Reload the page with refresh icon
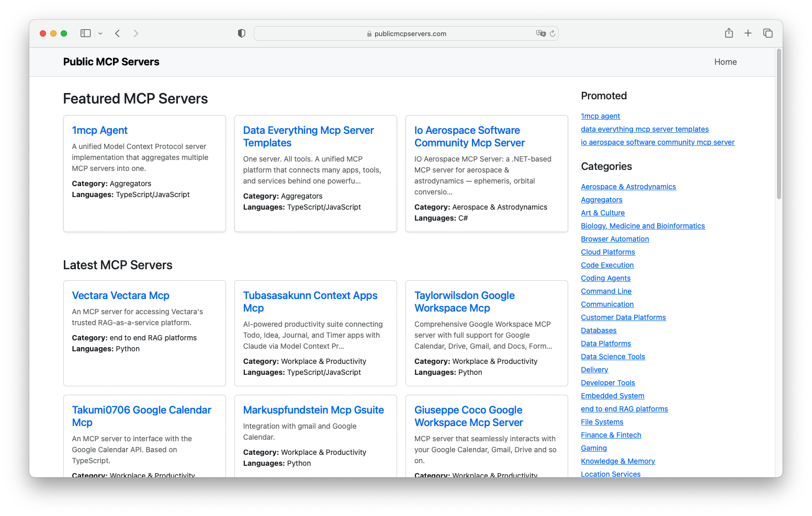812x516 pixels. [552, 33]
